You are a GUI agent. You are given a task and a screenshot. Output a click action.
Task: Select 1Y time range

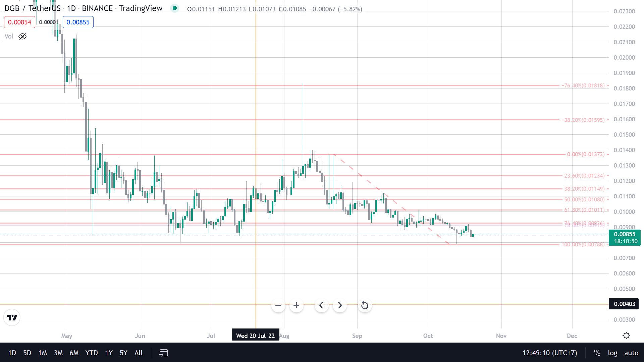[109, 353]
